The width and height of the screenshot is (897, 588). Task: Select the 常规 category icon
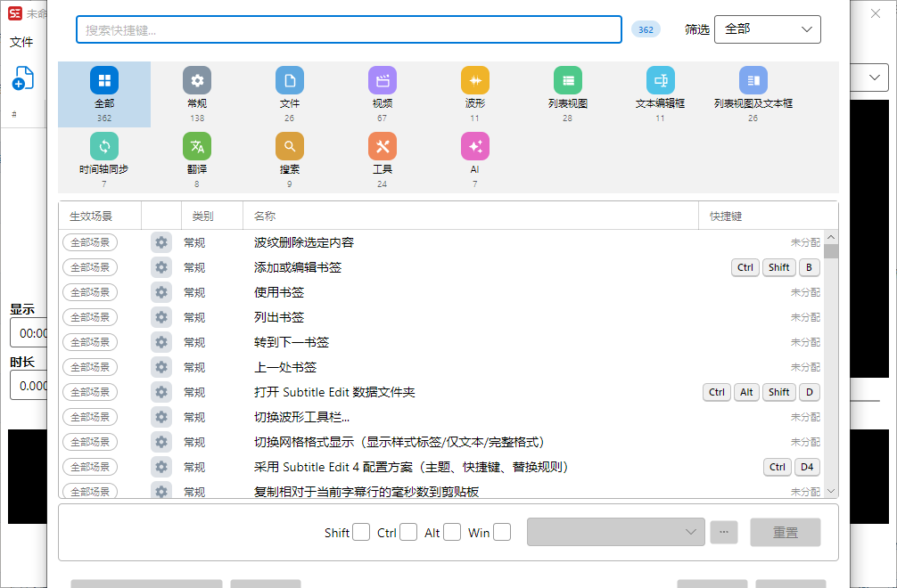tap(197, 80)
